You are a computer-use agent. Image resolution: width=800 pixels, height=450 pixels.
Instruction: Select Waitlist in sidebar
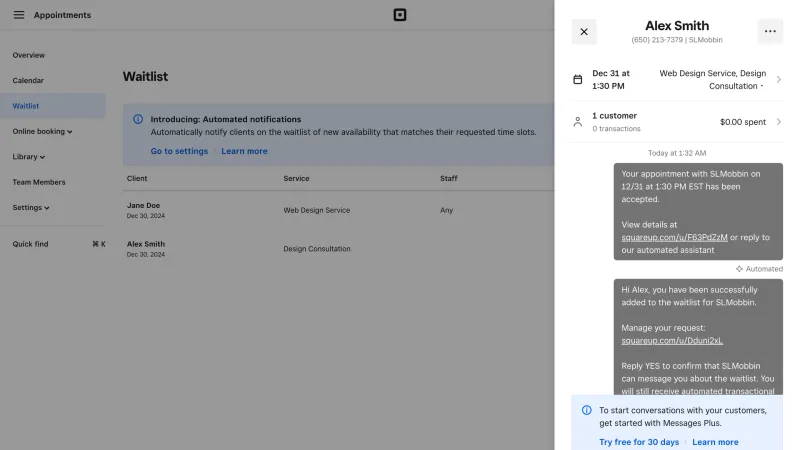coord(53,106)
